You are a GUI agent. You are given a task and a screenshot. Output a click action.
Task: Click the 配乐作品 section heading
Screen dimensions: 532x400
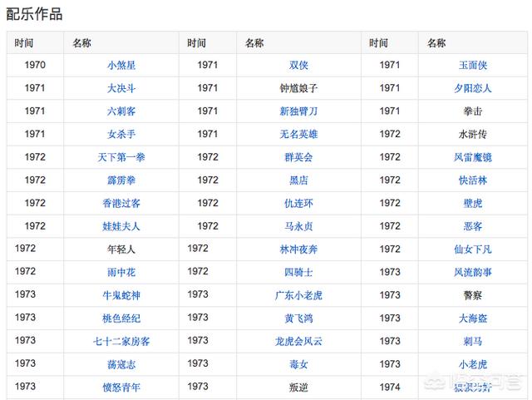tap(34, 14)
